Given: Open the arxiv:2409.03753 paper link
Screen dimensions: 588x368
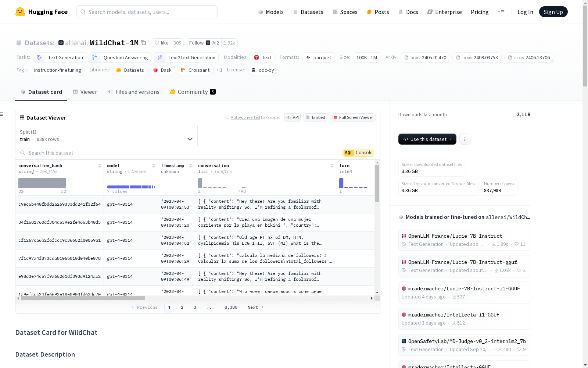Looking at the screenshot, I should click(477, 57).
